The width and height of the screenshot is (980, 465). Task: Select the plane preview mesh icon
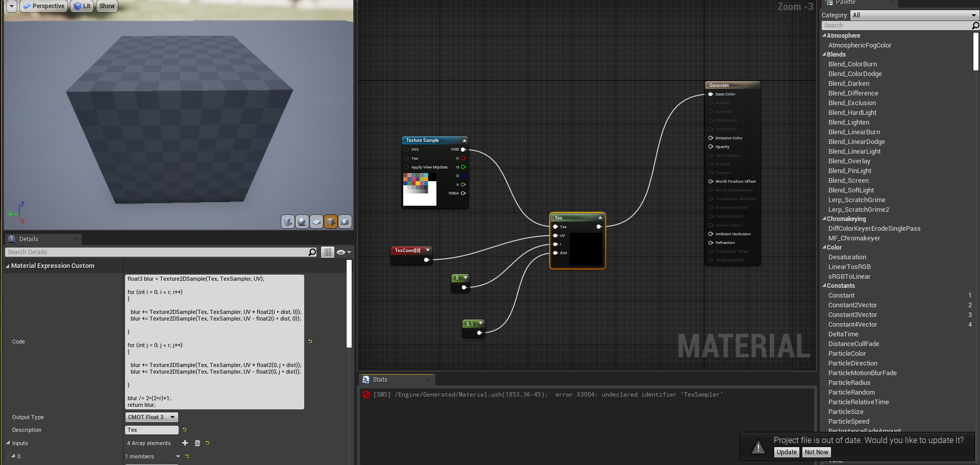316,222
